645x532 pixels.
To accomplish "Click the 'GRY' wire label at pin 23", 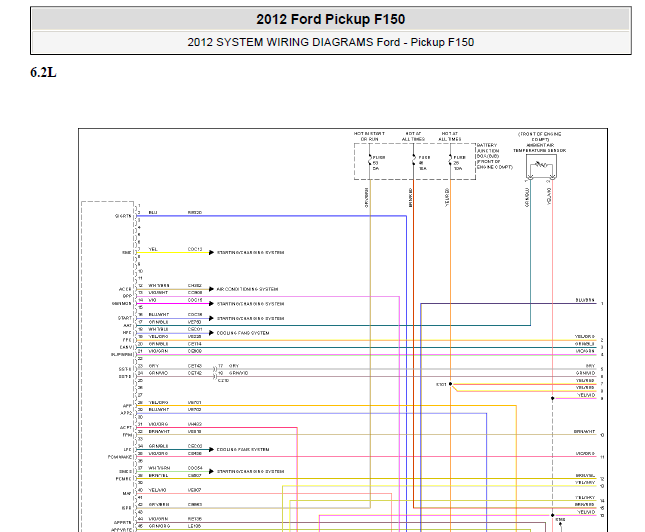I will pyautogui.click(x=154, y=366).
